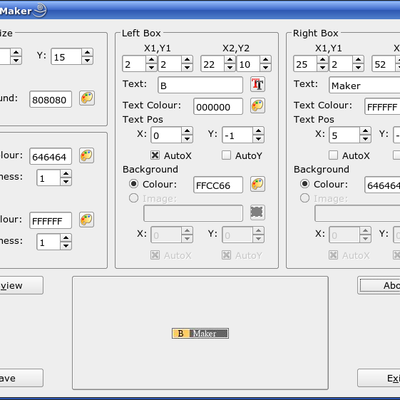Pick Left Box text colour via palette icon
This screenshot has height=400, width=400.
[258, 106]
